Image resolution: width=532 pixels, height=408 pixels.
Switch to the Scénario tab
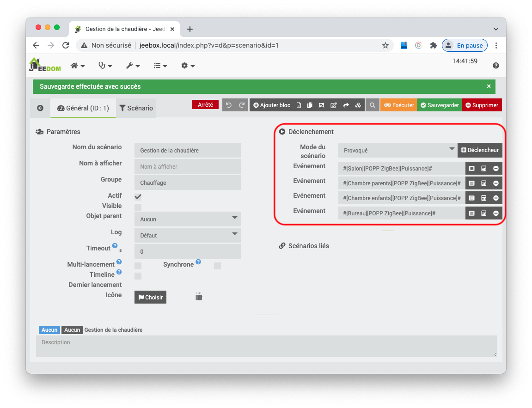click(x=136, y=108)
